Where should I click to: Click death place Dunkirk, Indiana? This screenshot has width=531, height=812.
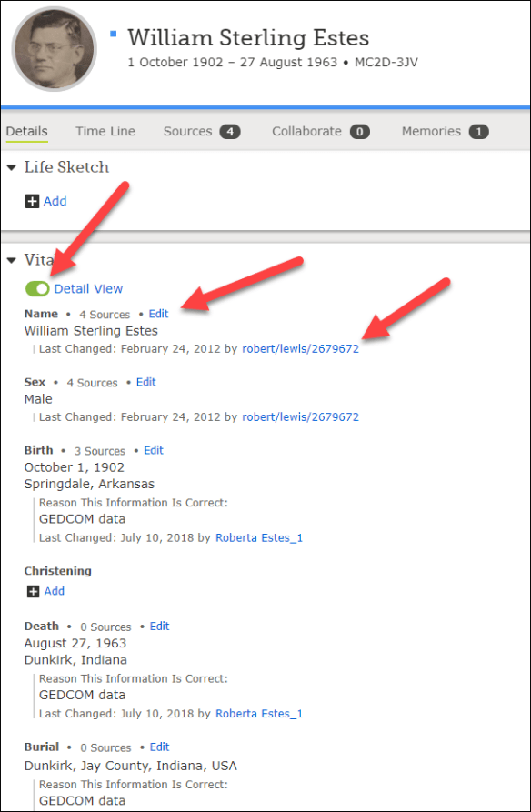pos(75,660)
